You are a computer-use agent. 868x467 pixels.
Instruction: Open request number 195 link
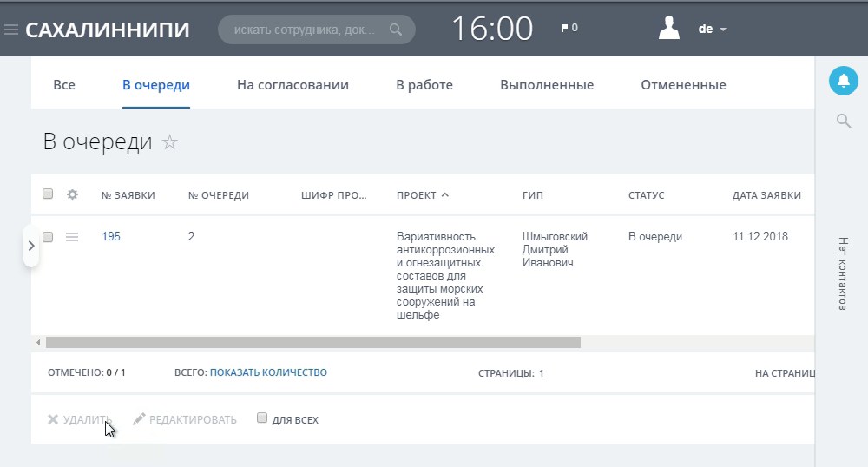pos(111,236)
